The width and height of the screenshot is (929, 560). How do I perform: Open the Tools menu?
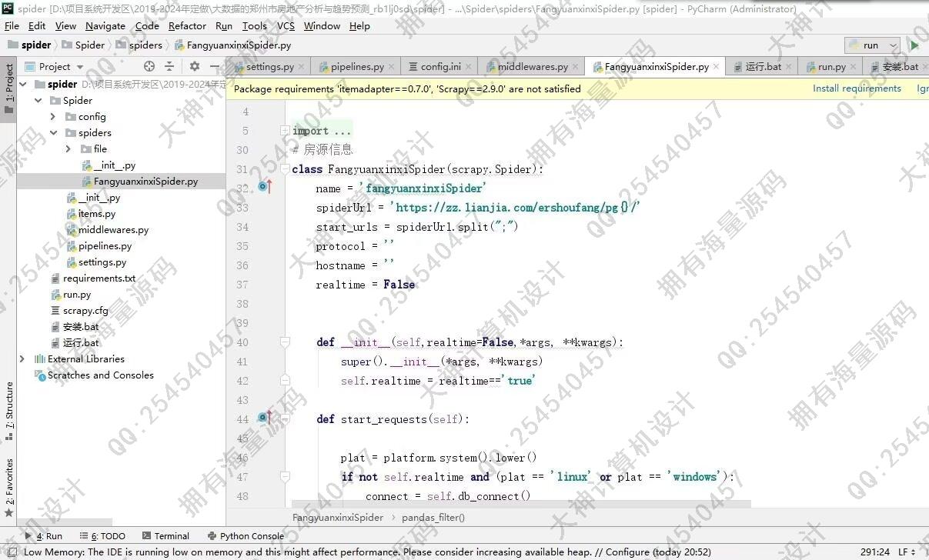click(x=254, y=25)
